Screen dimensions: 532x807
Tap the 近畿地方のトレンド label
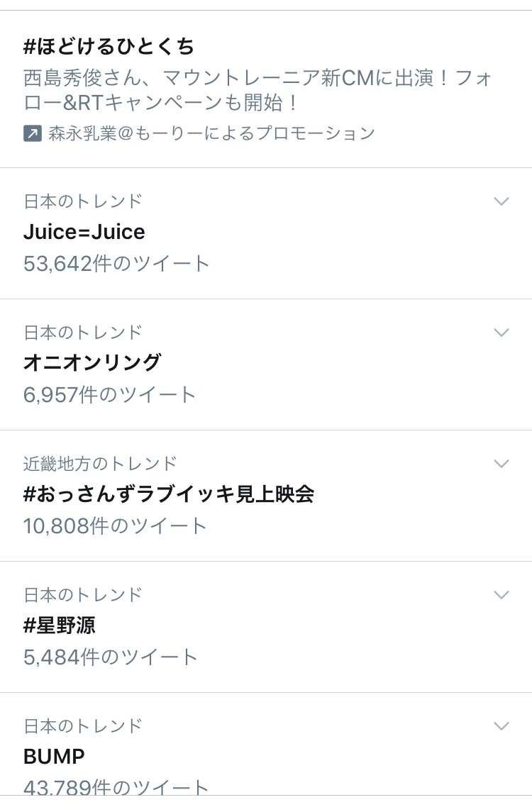[x=101, y=464]
